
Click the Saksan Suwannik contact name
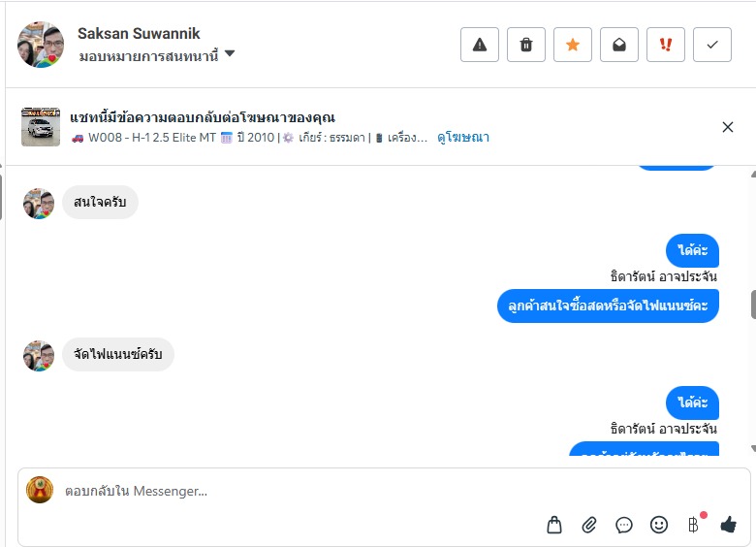pos(139,34)
